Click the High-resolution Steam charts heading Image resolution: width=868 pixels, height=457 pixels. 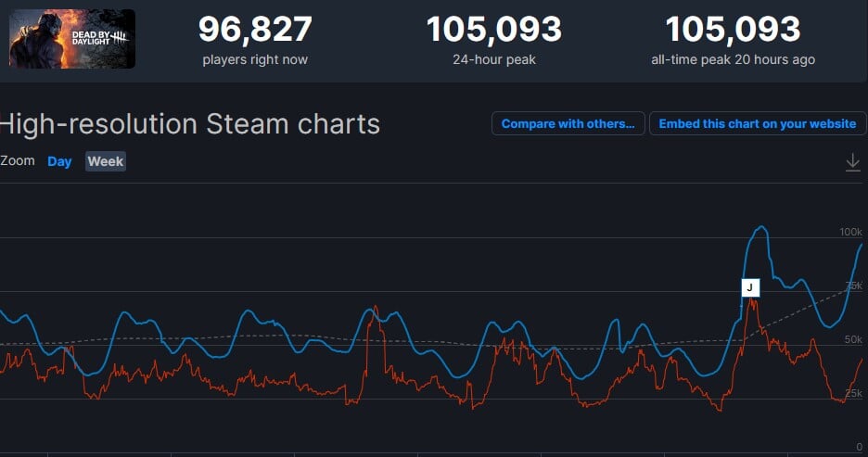tap(190, 124)
